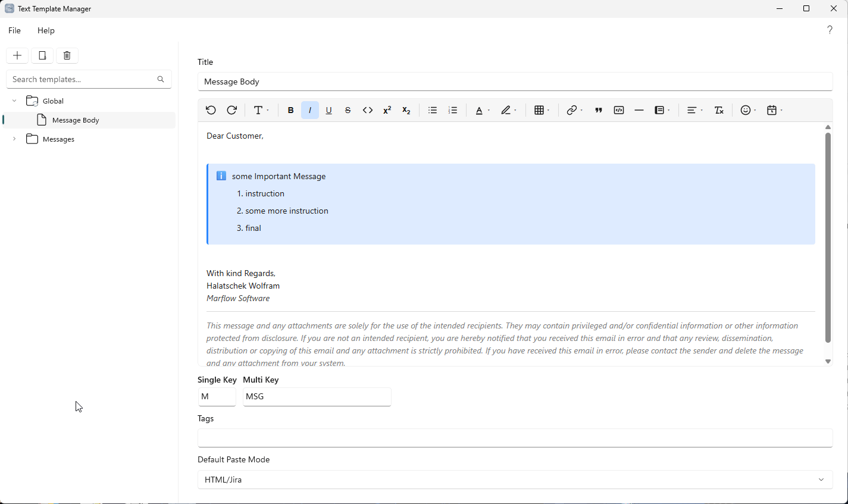Toggle block quote formatting

599,110
